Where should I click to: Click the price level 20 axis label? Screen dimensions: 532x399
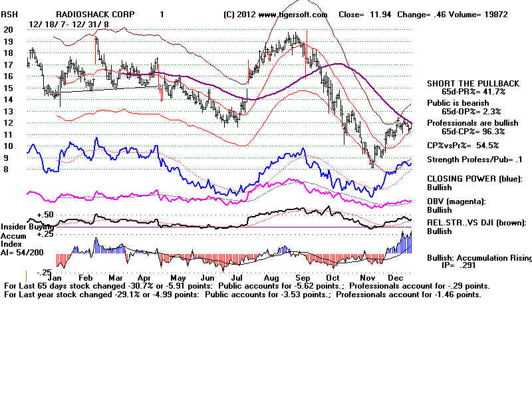9,30
